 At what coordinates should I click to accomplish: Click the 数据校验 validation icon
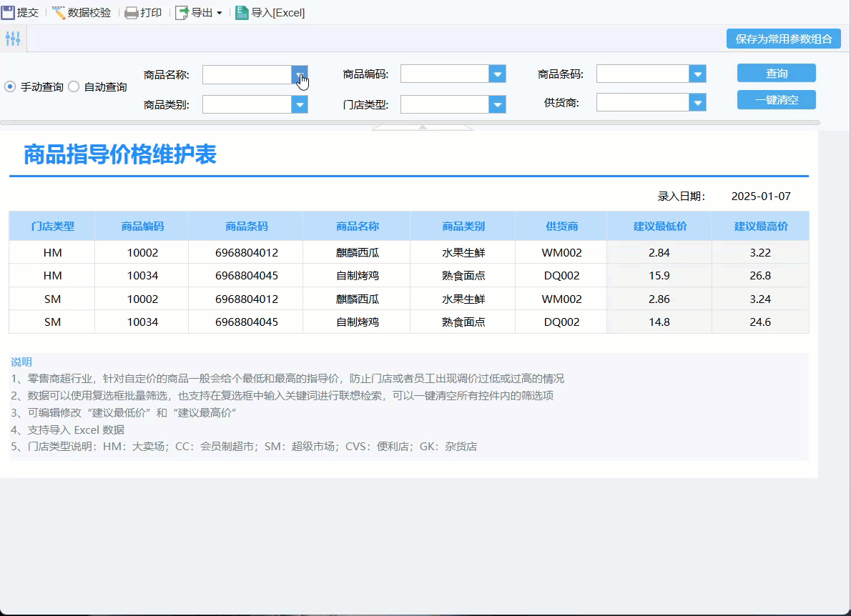(59, 12)
